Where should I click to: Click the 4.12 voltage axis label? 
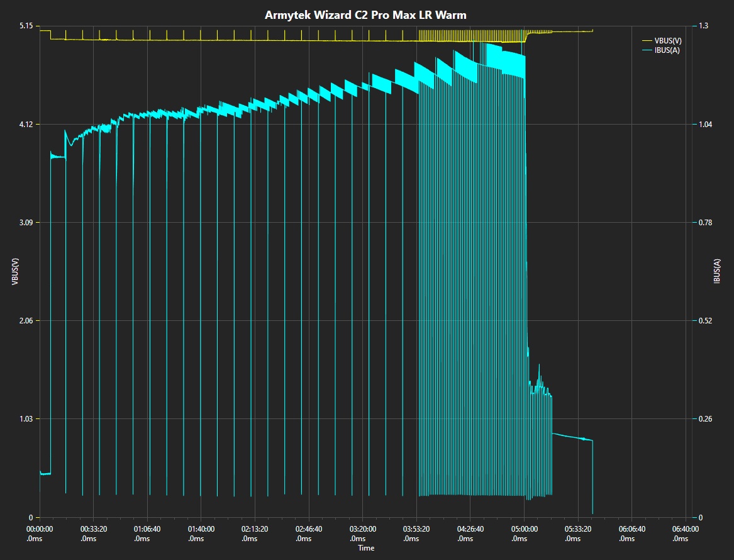pos(26,124)
